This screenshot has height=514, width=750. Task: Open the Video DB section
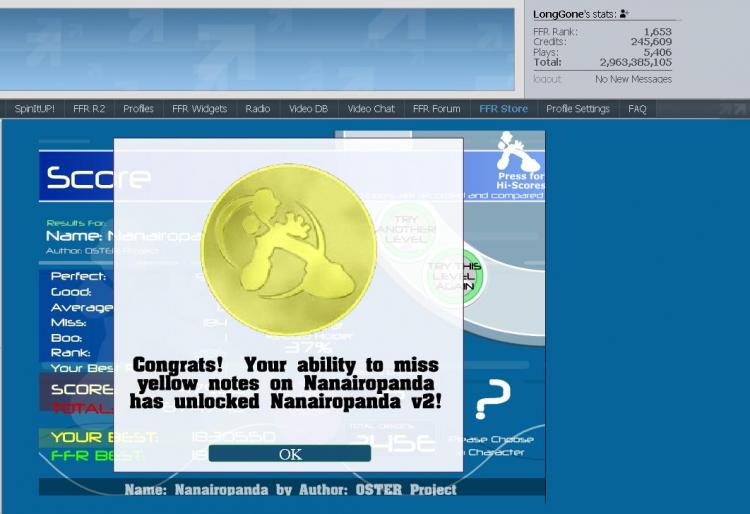[x=308, y=109]
